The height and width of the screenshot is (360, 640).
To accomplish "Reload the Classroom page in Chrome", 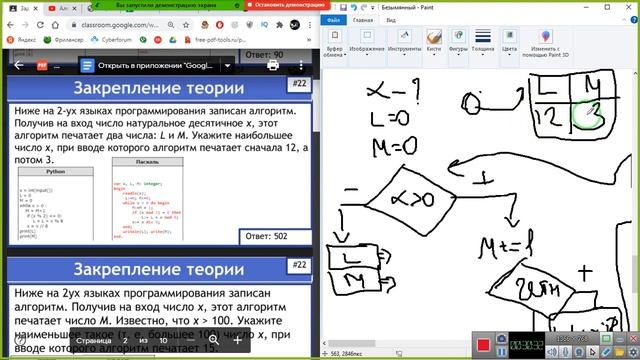I will (x=40, y=25).
